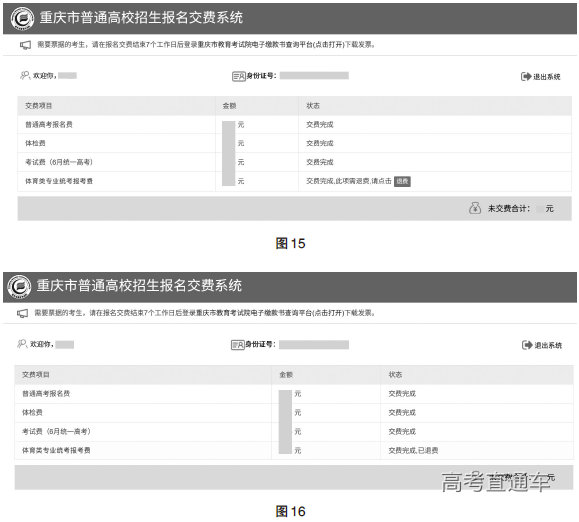579x522 pixels.
Task: Click the megaphone notice icon in Figure 15
Action: (25, 45)
